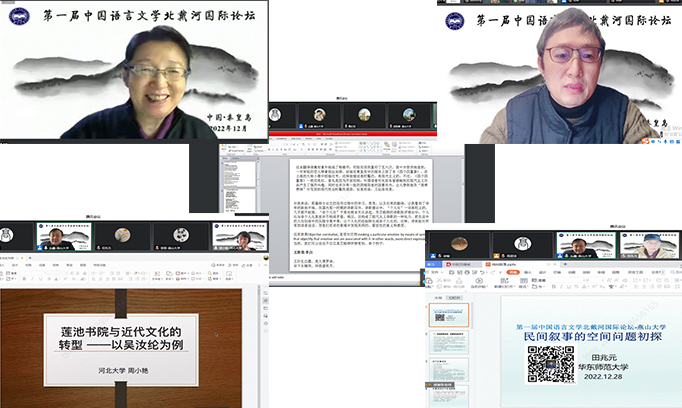The width and height of the screenshot is (682, 408).
Task: Click the slideshow play icon in the bottom-right WPS toolbar
Action: pyautogui.click(x=479, y=281)
